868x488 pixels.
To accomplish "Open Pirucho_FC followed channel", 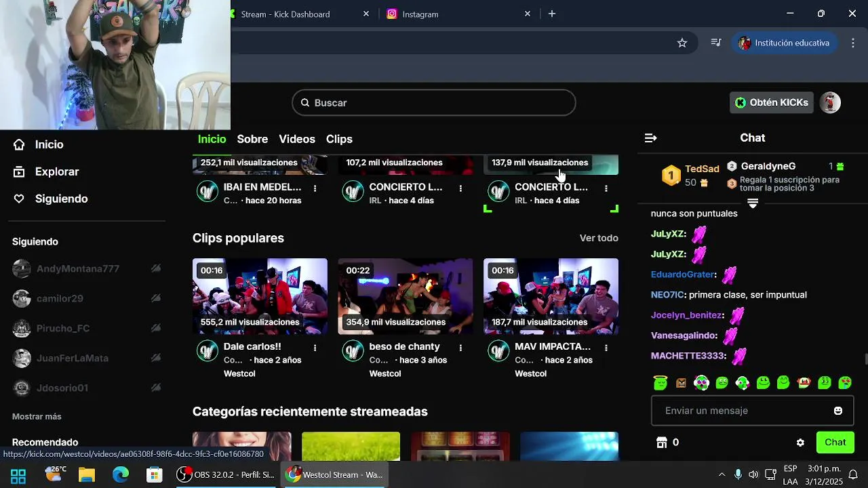I will (x=88, y=329).
